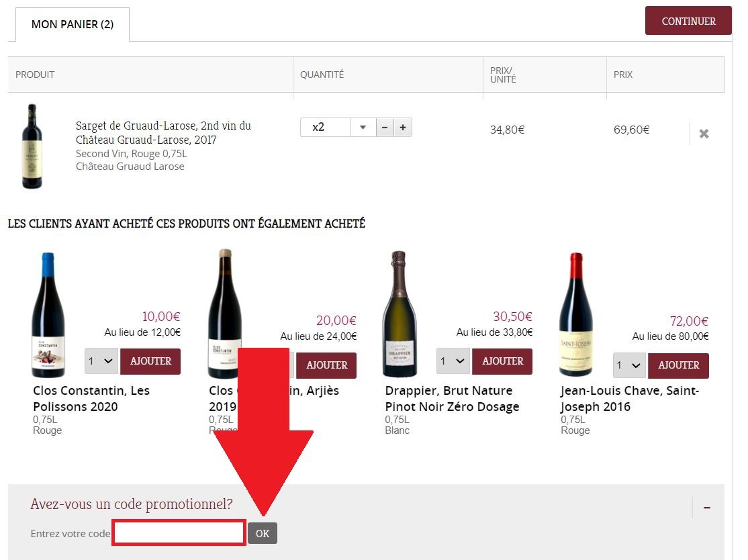The width and height of the screenshot is (748, 560).
Task: Click 'Au lieu de 80,00€' text
Action: pyautogui.click(x=671, y=336)
